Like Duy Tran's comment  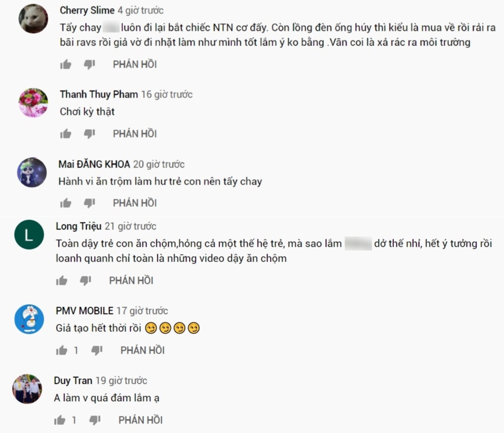coord(59,419)
